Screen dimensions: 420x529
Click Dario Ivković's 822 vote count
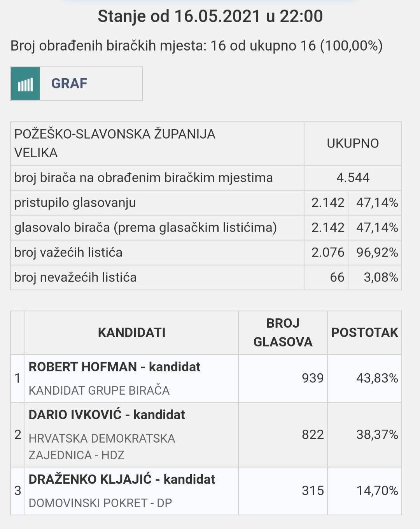313,435
